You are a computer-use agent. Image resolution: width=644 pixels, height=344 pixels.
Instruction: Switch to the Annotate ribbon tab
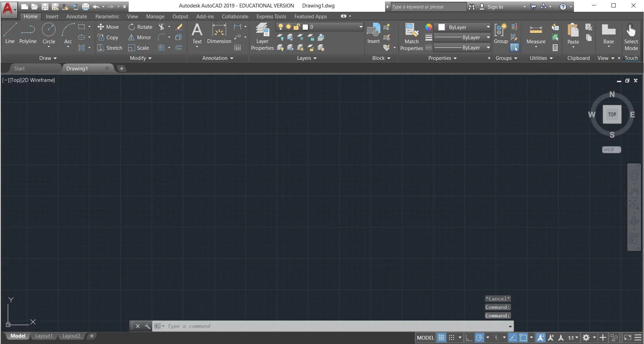[x=76, y=16]
